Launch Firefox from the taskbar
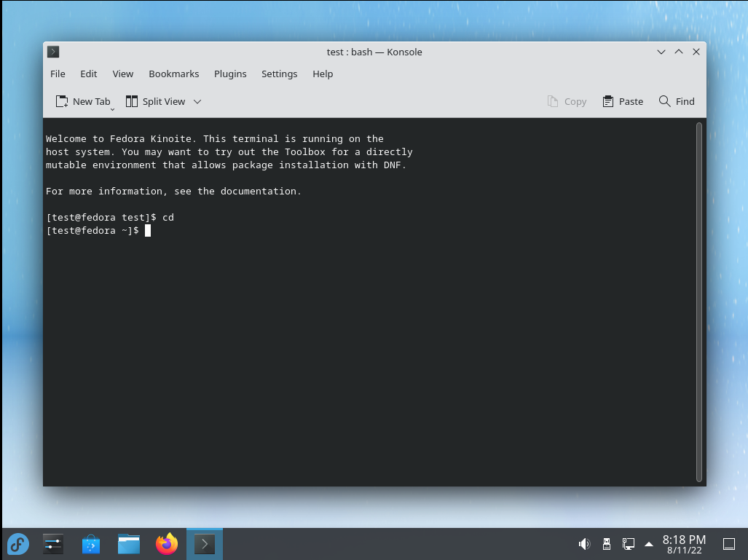 pos(167,544)
